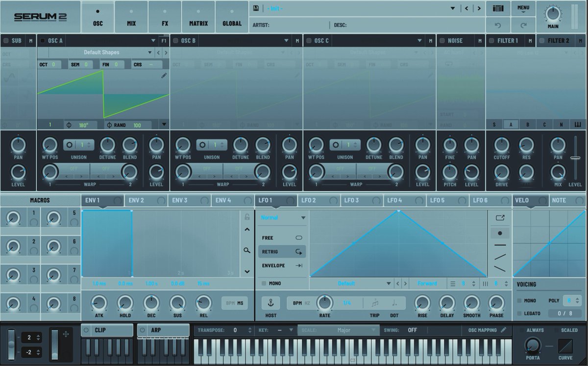
Task: Click the HOST anchor button
Action: (x=270, y=303)
